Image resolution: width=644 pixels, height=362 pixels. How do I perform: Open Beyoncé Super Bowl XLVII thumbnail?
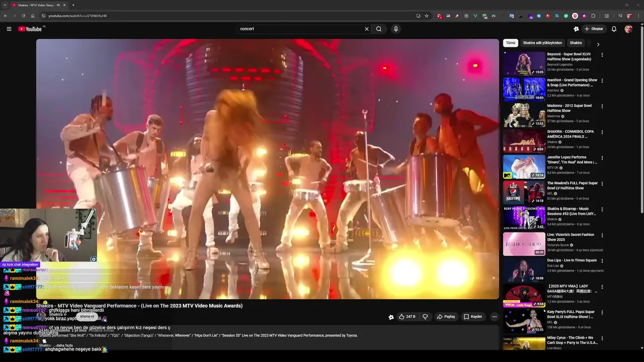coord(524,63)
